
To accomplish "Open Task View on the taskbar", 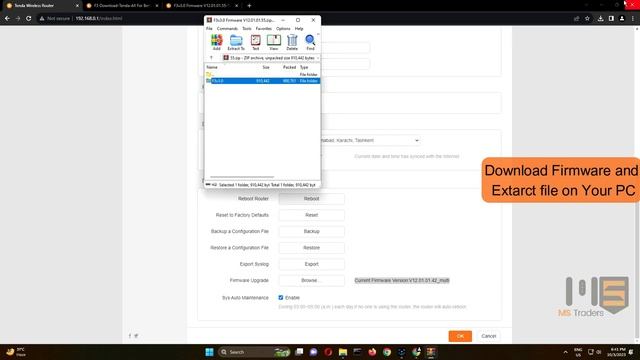I will [299, 352].
